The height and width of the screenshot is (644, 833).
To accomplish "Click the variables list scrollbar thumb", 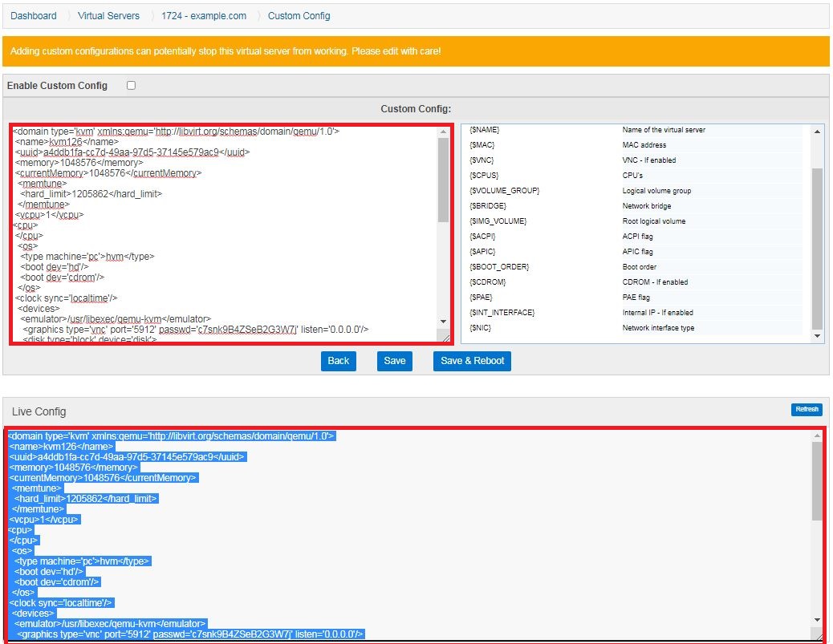I will click(x=817, y=249).
